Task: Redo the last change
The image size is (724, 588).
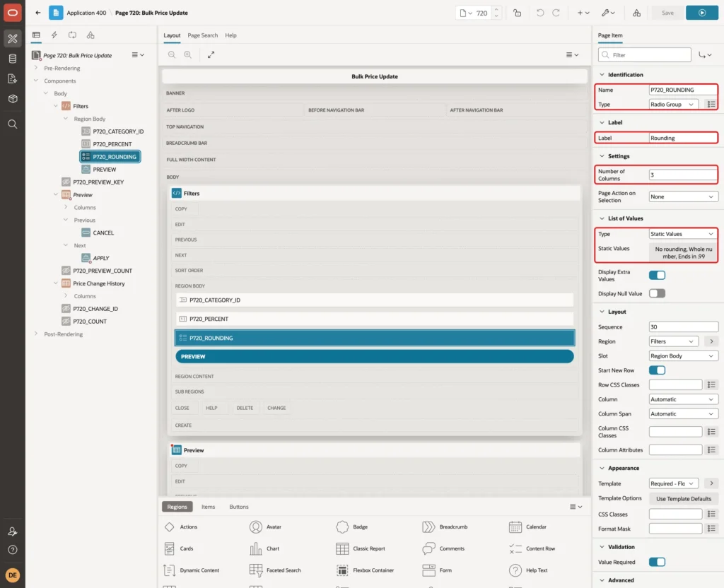Action: (556, 13)
